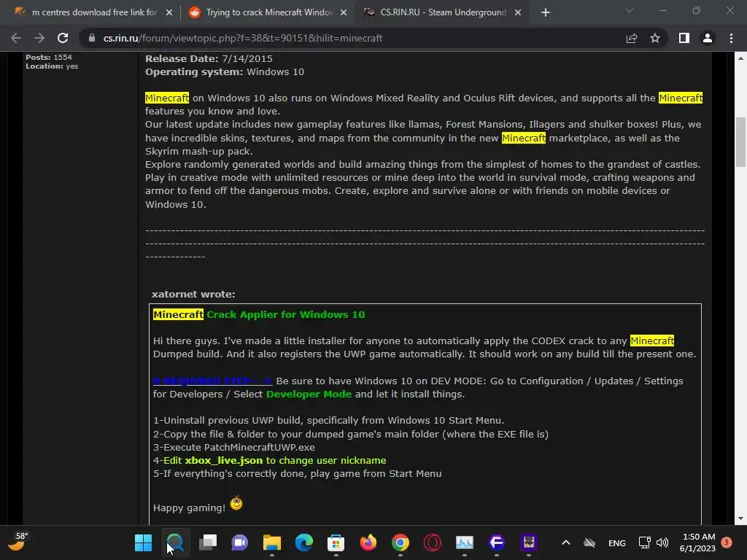Click the '3-Execute PatchMinecraftUWP.exe' step
The width and height of the screenshot is (747, 560).
click(234, 448)
